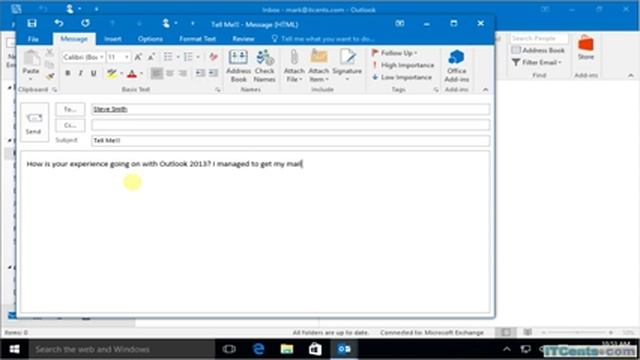
Task: Increase the paragraph indent
Action: point(213,73)
